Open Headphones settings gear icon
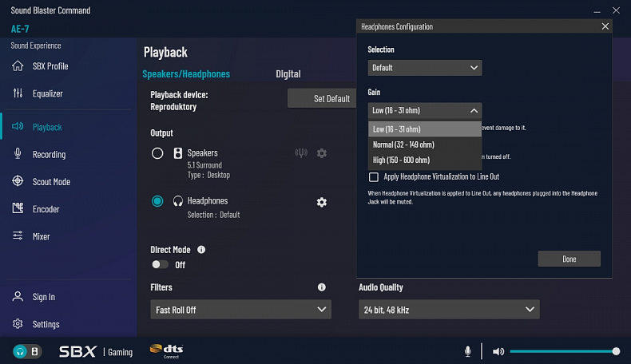 click(x=321, y=202)
